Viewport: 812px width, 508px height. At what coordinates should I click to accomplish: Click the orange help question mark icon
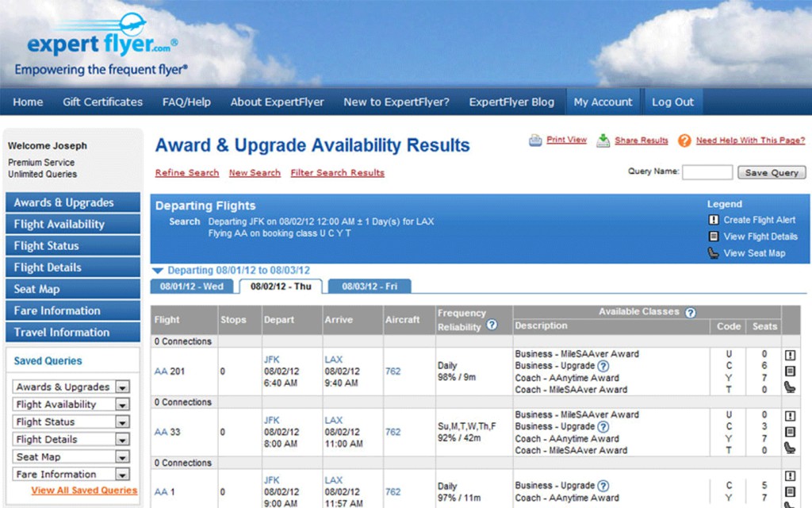click(684, 140)
